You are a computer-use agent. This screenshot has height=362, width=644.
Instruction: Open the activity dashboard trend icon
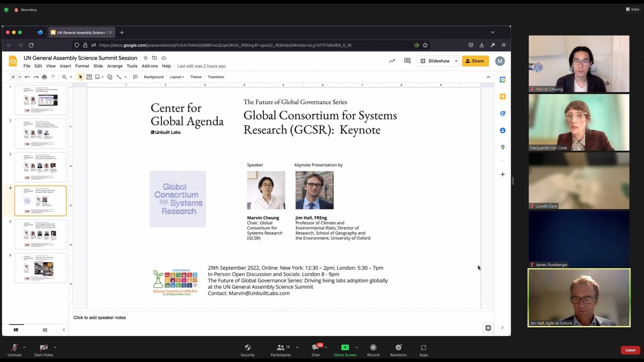(392, 61)
